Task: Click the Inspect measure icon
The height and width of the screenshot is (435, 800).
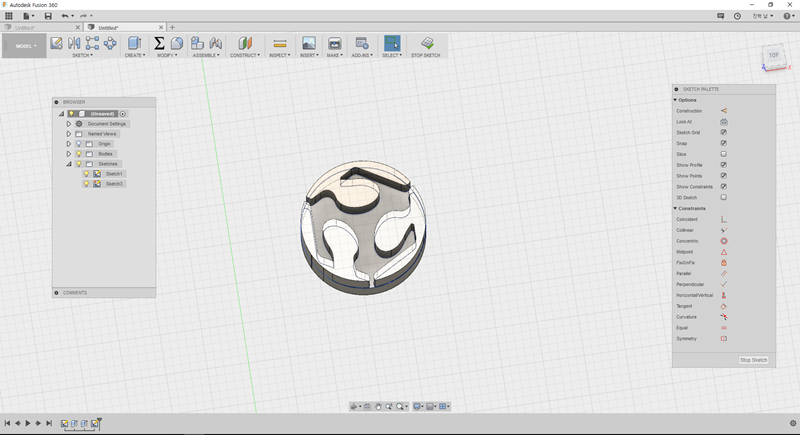Action: tap(280, 43)
